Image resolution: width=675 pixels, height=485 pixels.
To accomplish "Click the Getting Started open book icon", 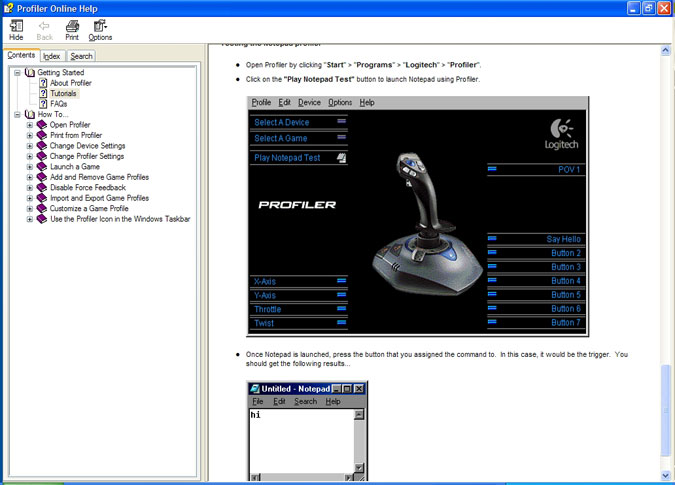I will pos(30,72).
